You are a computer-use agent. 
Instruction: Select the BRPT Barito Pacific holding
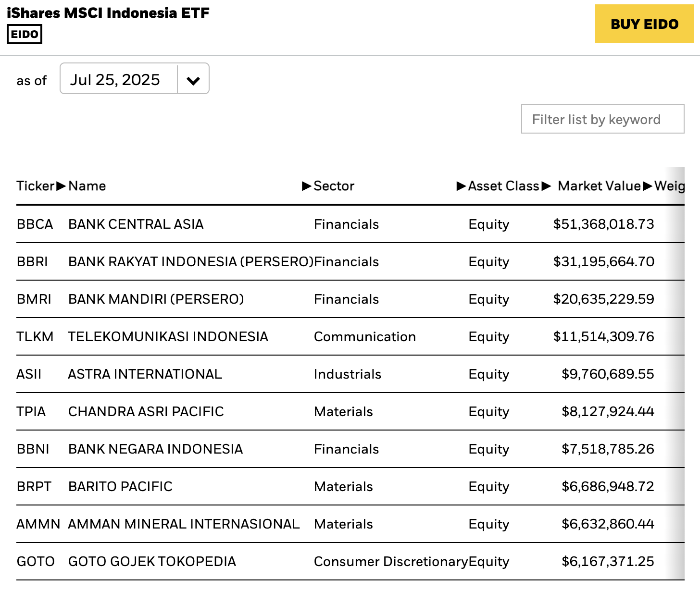[x=192, y=486]
